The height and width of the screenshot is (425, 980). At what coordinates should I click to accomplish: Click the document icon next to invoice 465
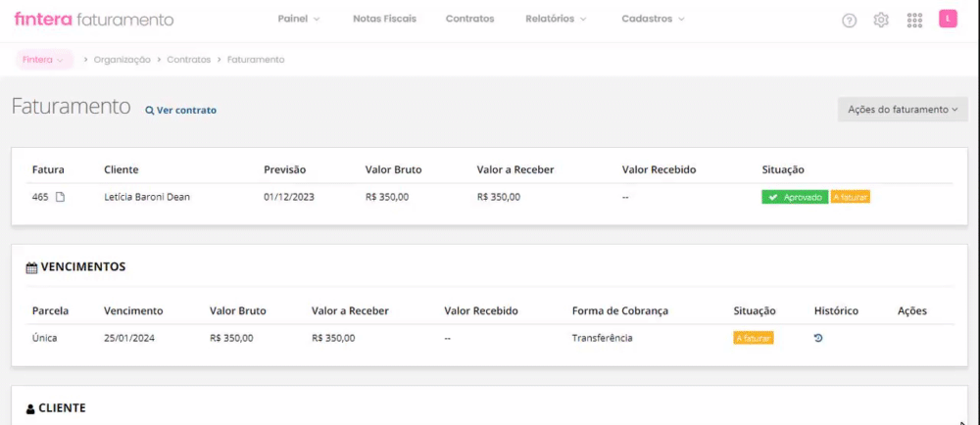click(x=60, y=197)
